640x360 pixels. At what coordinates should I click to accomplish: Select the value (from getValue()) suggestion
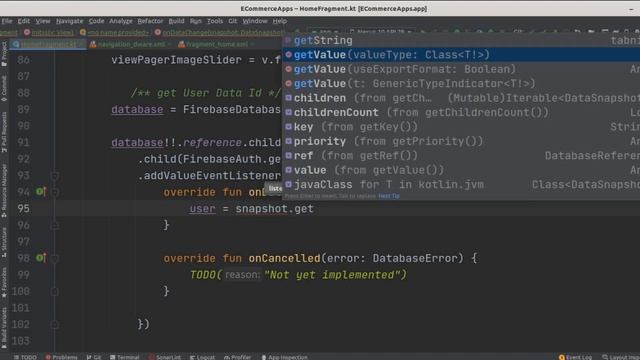461,170
